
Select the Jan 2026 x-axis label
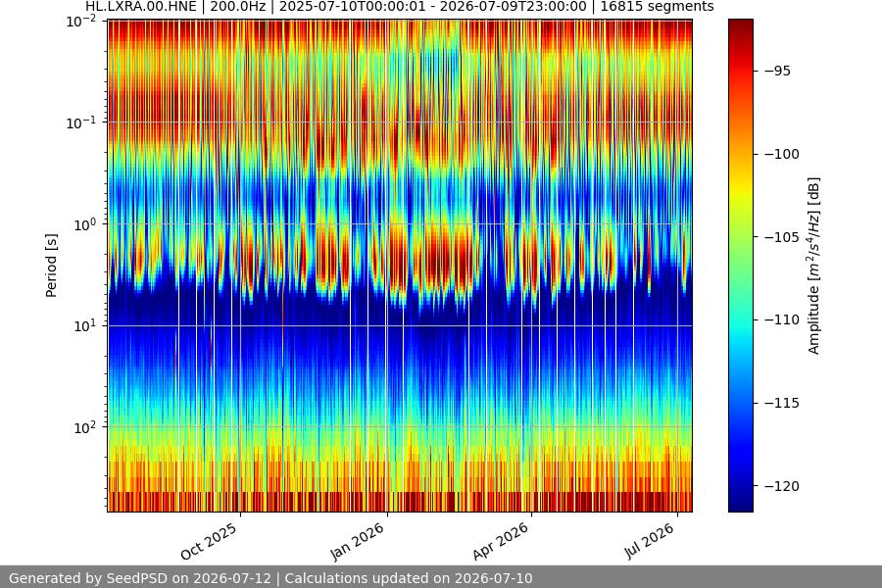(x=357, y=541)
